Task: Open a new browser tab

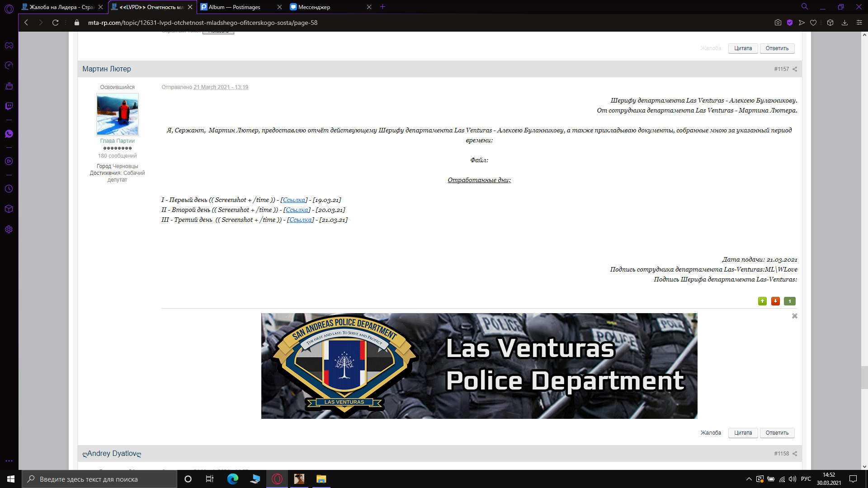Action: coord(382,7)
